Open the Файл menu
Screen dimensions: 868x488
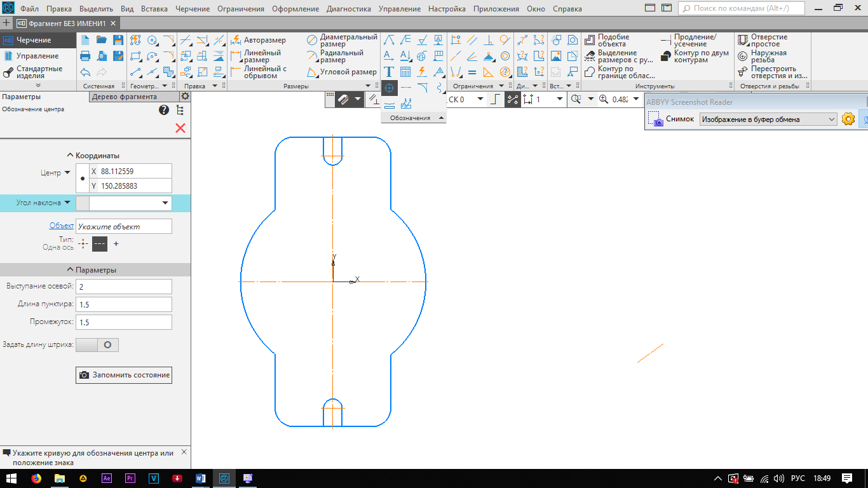point(29,9)
